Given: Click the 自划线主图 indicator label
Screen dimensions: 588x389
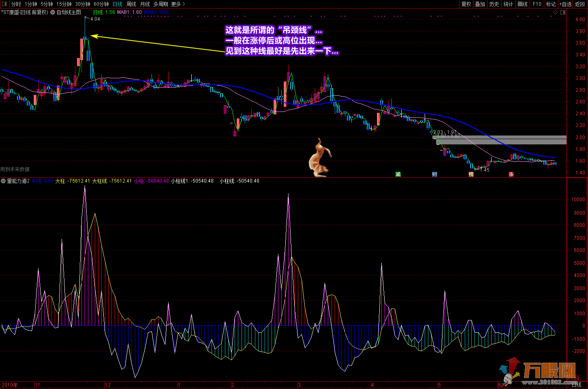Looking at the screenshot, I should 69,12.
